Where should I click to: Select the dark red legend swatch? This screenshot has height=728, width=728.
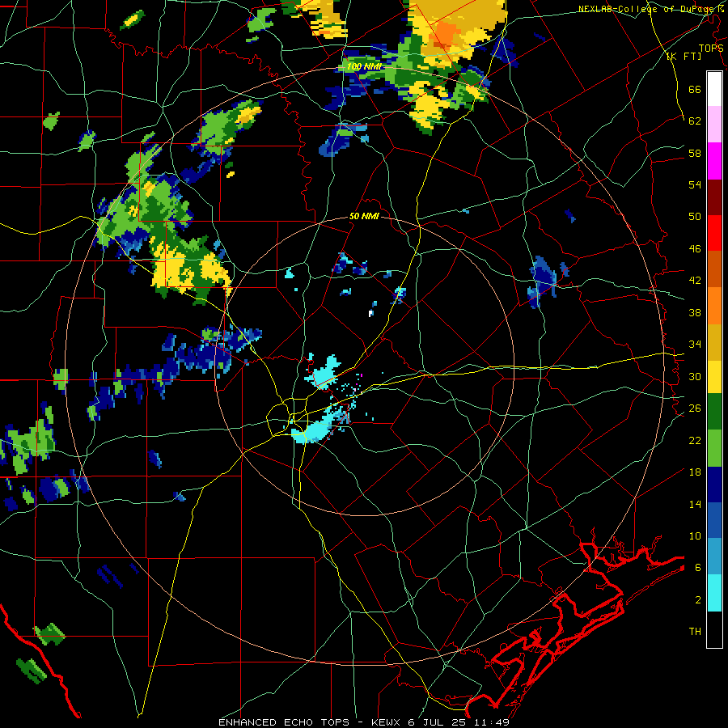(714, 197)
